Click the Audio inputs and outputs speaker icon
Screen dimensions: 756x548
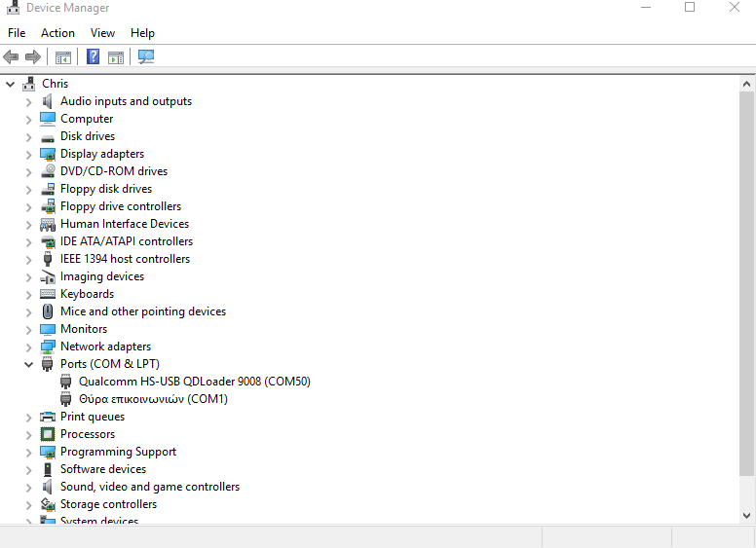[x=47, y=101]
